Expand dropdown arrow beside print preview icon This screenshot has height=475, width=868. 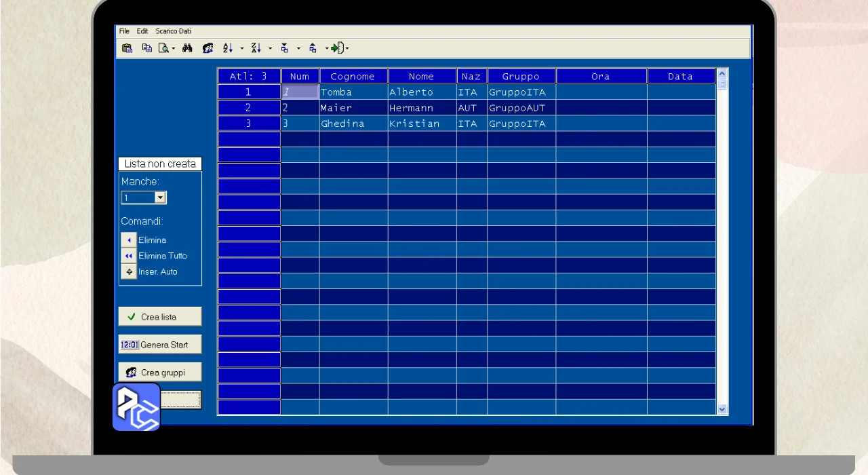pos(174,49)
